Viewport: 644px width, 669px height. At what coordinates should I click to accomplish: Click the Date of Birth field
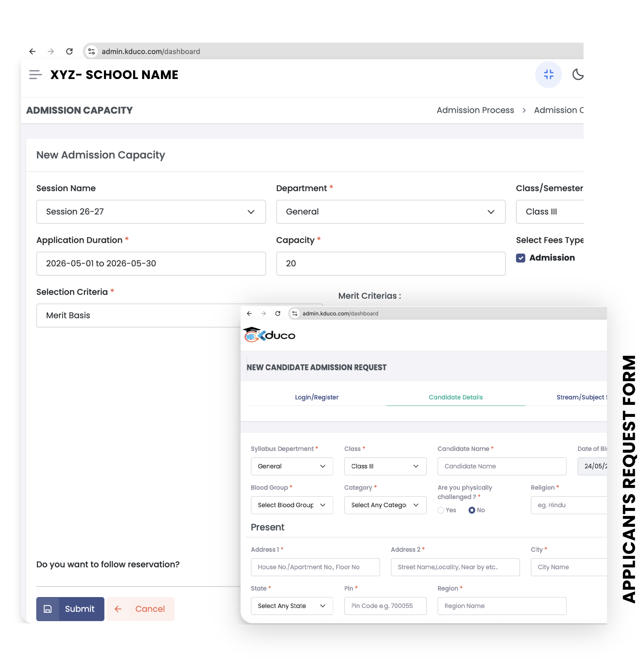point(592,466)
